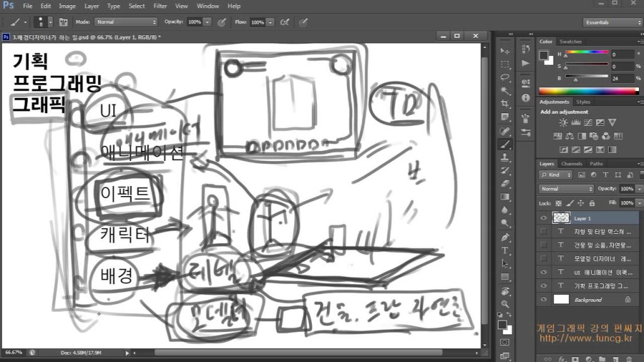Image resolution: width=644 pixels, height=362 pixels.
Task: Pick the Magic Wand tool
Action: tap(504, 90)
